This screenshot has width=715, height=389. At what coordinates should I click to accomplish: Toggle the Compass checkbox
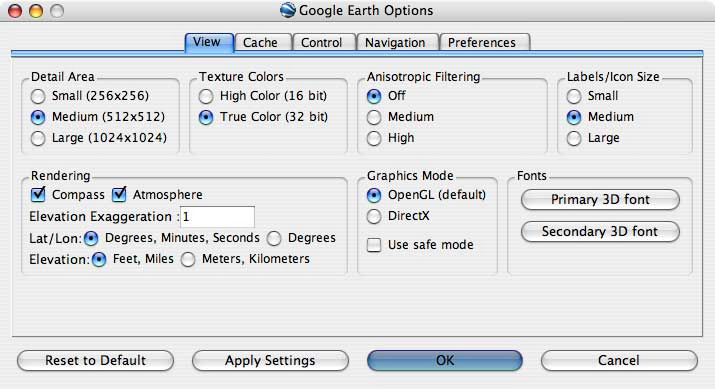[38, 195]
